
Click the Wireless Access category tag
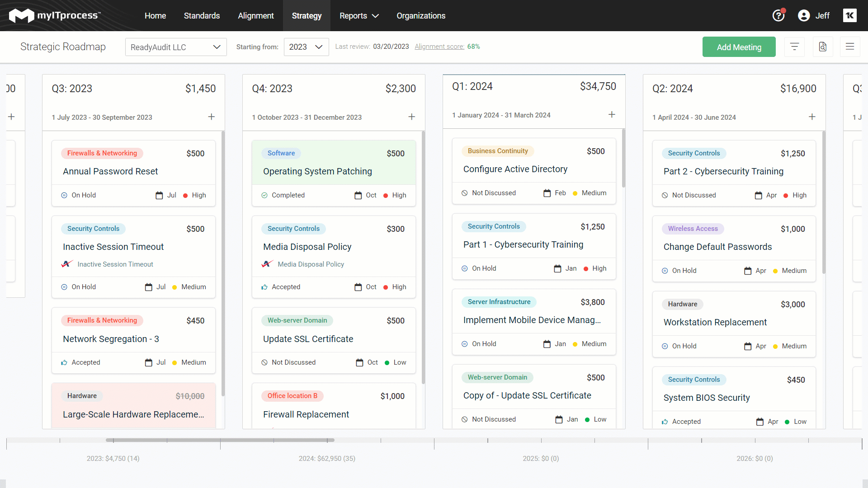(693, 229)
